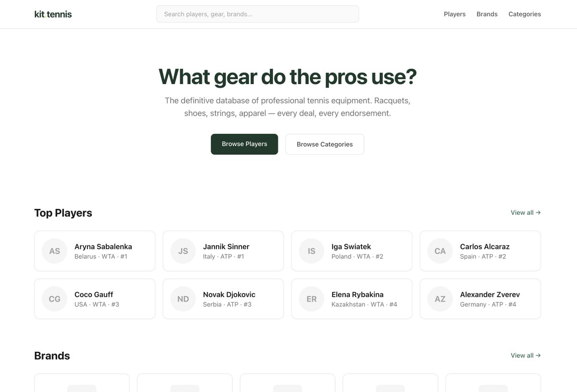The width and height of the screenshot is (577, 392).
Task: Click the CG avatar icon
Action: click(x=54, y=299)
